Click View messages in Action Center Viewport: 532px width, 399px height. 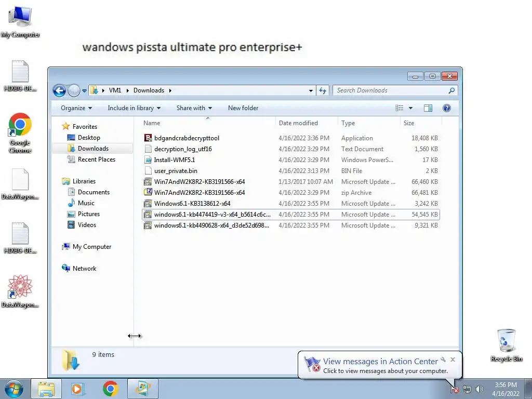click(380, 362)
